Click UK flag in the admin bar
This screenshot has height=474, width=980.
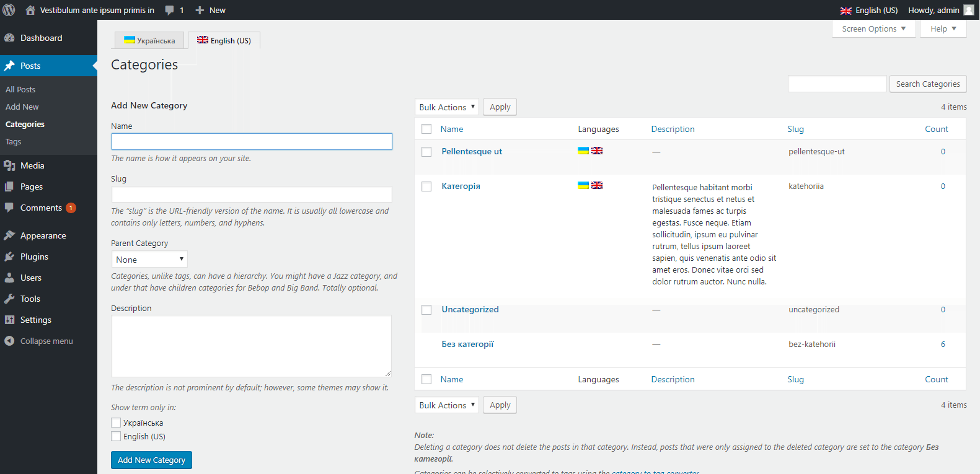(x=846, y=11)
